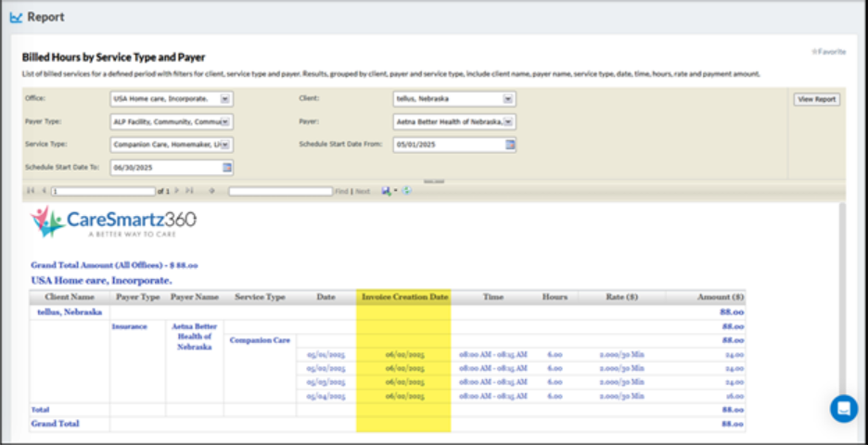Viewport: 868px width, 445px height.
Task: Click the report vertical scrollbar
Action: pyautogui.click(x=842, y=299)
